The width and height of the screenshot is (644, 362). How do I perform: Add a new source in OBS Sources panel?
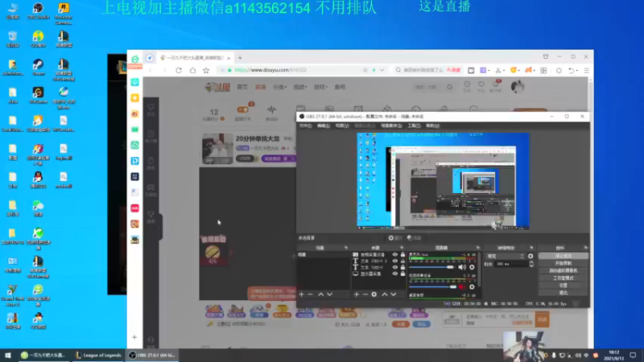[356, 294]
